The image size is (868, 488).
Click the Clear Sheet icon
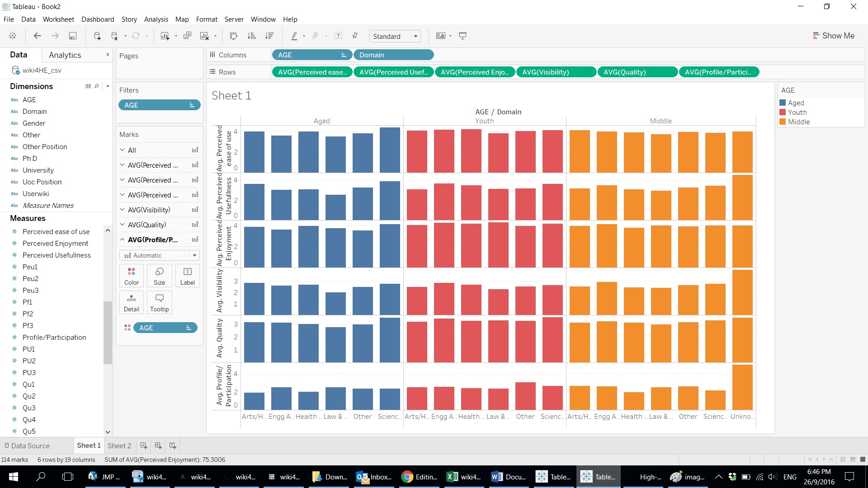click(x=204, y=36)
